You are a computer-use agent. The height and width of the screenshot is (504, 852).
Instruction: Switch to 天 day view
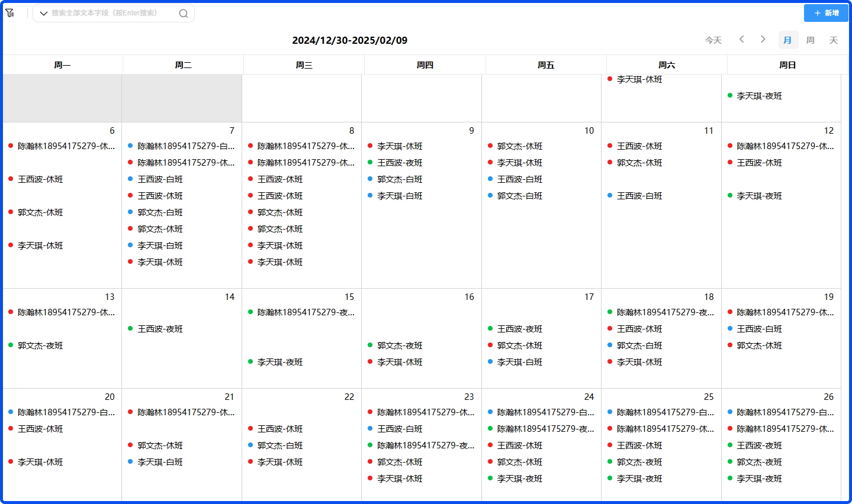click(834, 40)
